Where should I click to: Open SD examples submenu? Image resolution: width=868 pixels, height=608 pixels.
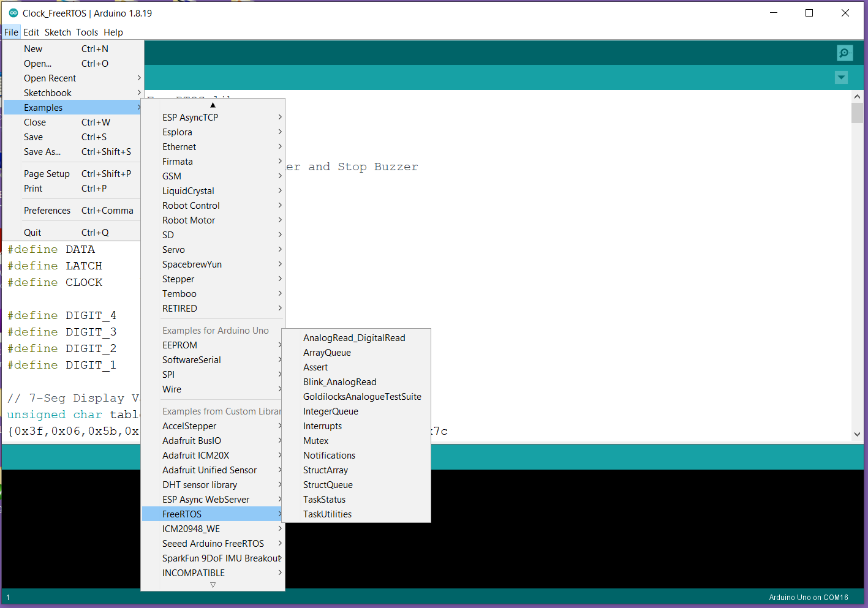click(213, 235)
